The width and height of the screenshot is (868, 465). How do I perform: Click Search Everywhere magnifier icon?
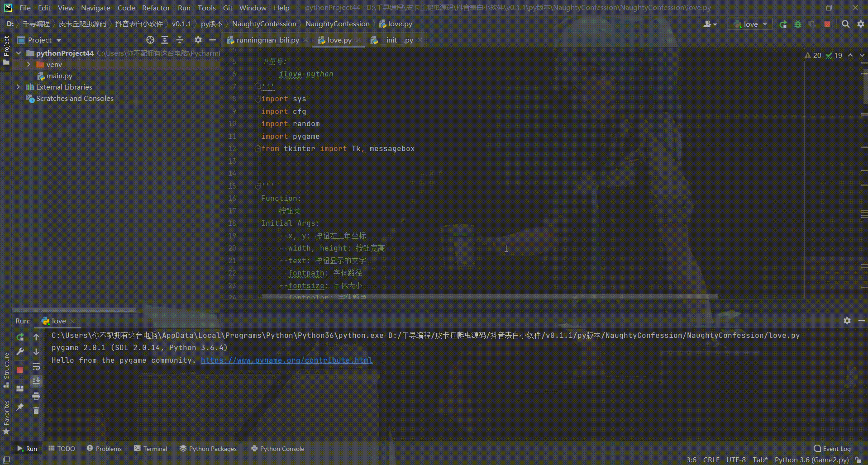(845, 24)
